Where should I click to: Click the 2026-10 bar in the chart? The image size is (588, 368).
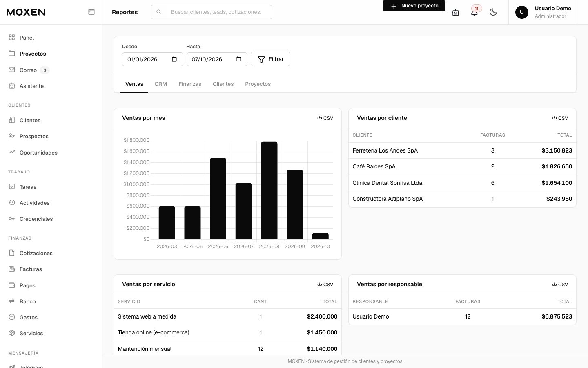click(321, 236)
